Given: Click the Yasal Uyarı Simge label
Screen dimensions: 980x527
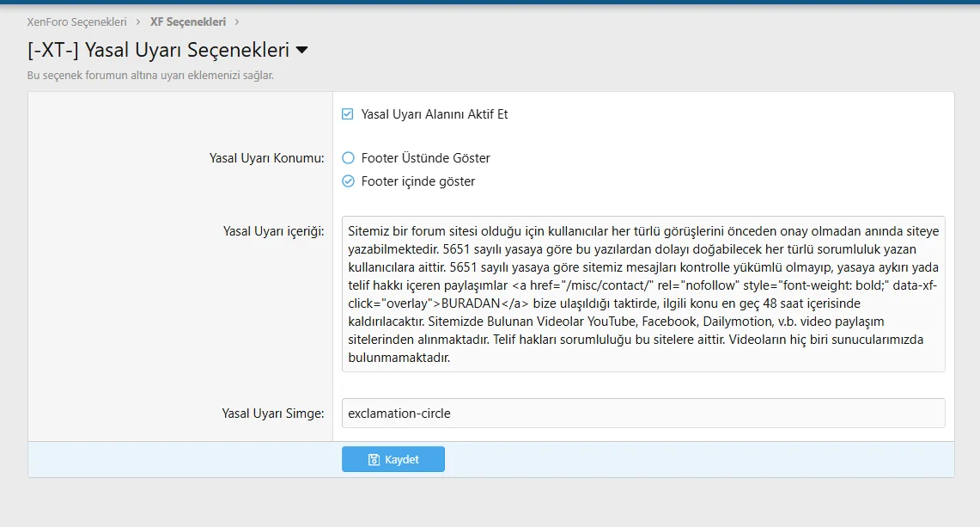Looking at the screenshot, I should tap(272, 414).
